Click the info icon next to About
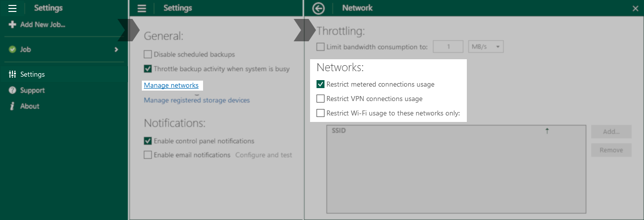This screenshot has height=220, width=644. pos(12,106)
